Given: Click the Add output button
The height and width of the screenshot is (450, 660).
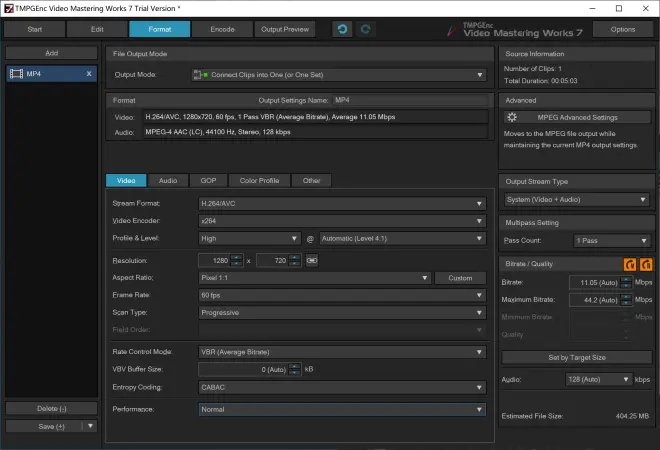Looking at the screenshot, I should coord(51,53).
